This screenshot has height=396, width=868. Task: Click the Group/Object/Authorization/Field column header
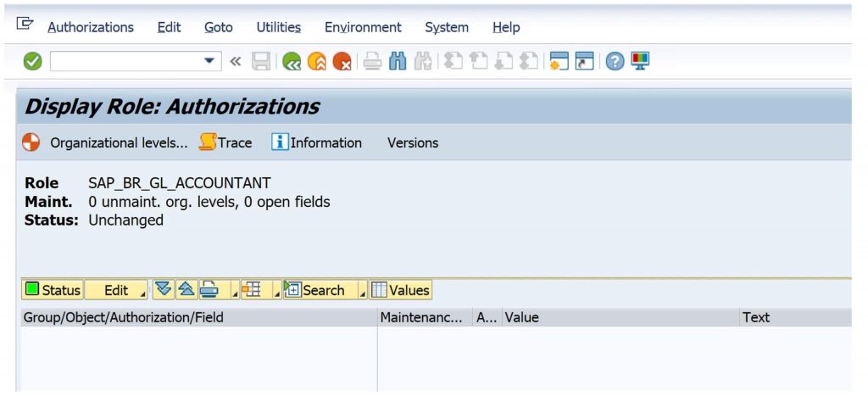[199, 317]
